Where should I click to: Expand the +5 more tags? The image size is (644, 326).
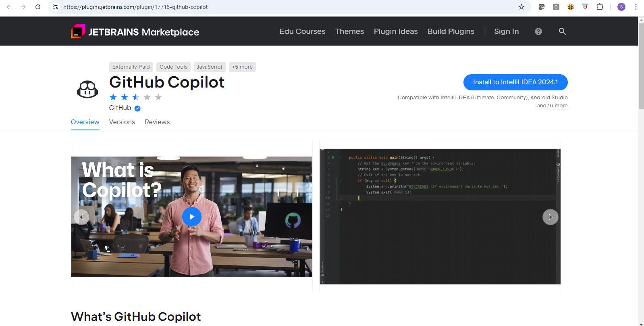point(242,67)
